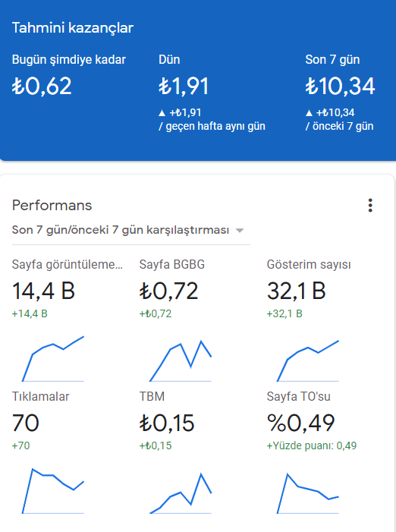Select the 14,4 B page views metric
Viewport: 396px width, 532px height.
pos(43,291)
